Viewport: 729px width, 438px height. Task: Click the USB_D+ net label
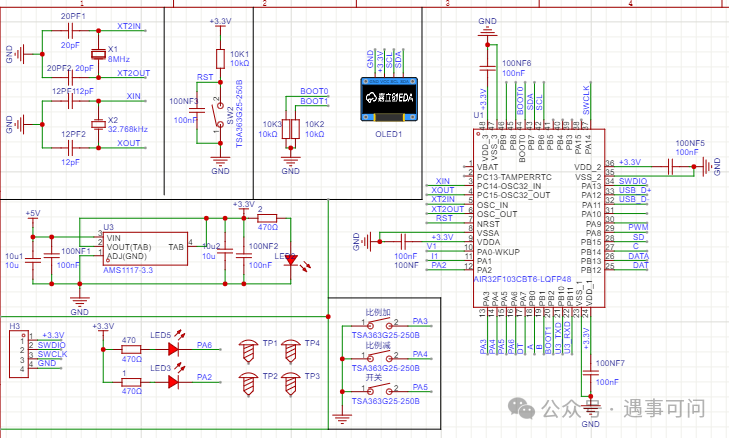(x=635, y=190)
